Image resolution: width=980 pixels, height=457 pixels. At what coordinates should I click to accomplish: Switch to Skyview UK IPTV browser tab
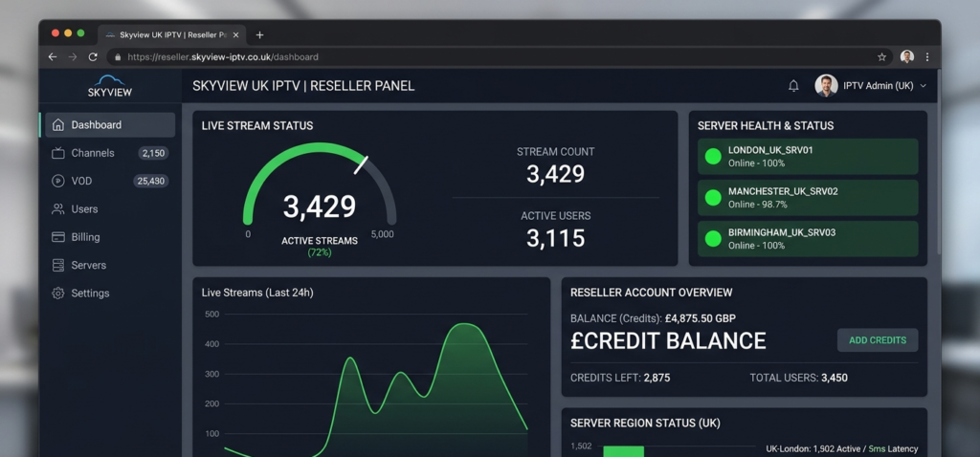(172, 35)
